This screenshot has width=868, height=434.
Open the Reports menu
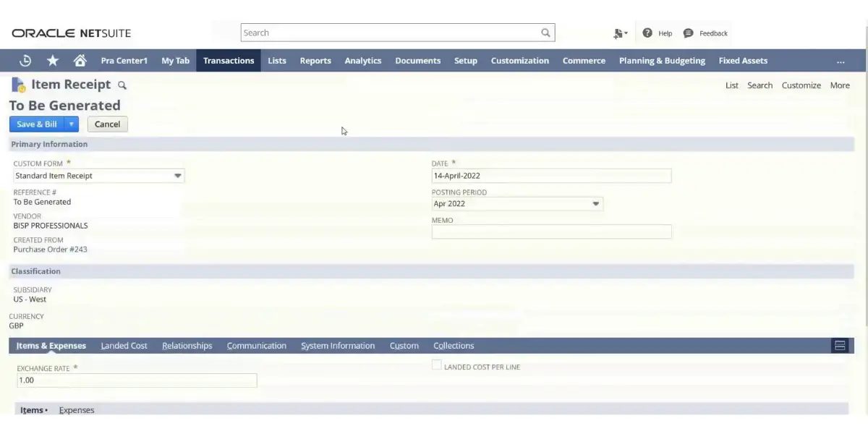(315, 61)
